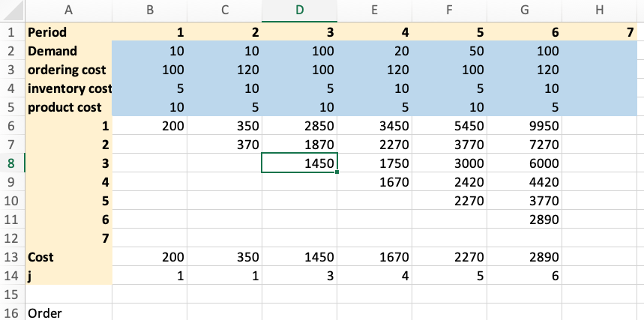Click the 'j' label cell in row 14
This screenshot has width=644, height=320.
click(x=68, y=276)
